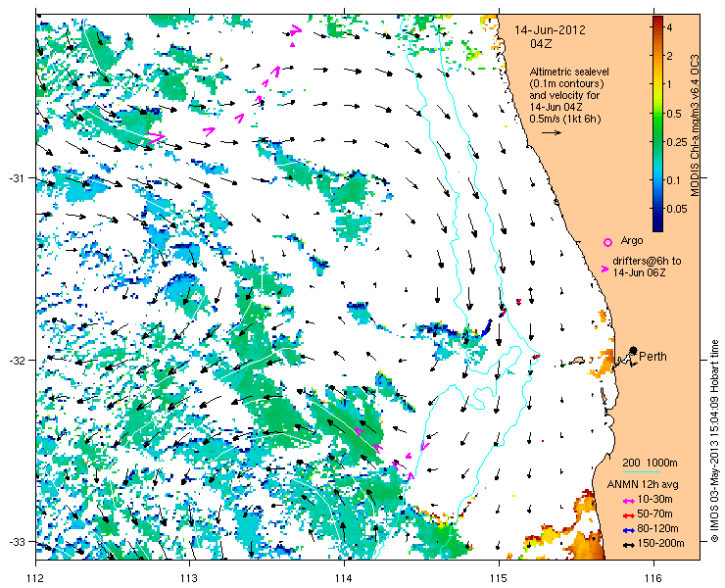Click the blue 80-120m ANMN arrow
The width and height of the screenshot is (725, 588).
pyautogui.click(x=627, y=530)
